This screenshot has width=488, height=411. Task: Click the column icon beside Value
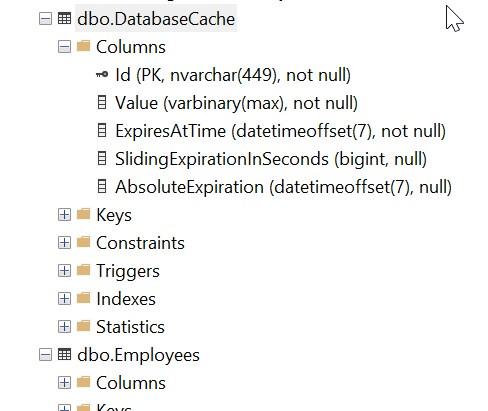pyautogui.click(x=102, y=102)
